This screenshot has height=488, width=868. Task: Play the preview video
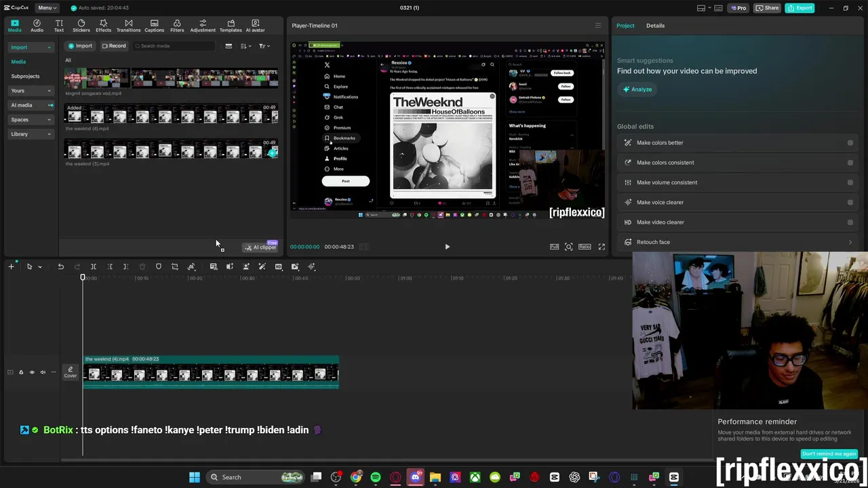(447, 247)
